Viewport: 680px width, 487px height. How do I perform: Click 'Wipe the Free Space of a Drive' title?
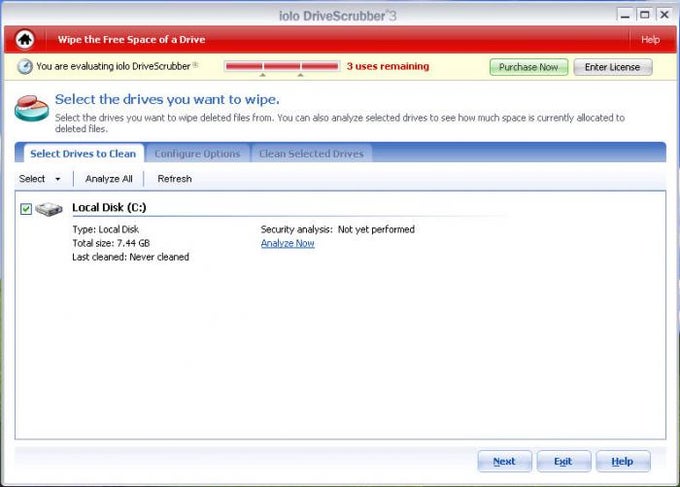click(x=131, y=39)
